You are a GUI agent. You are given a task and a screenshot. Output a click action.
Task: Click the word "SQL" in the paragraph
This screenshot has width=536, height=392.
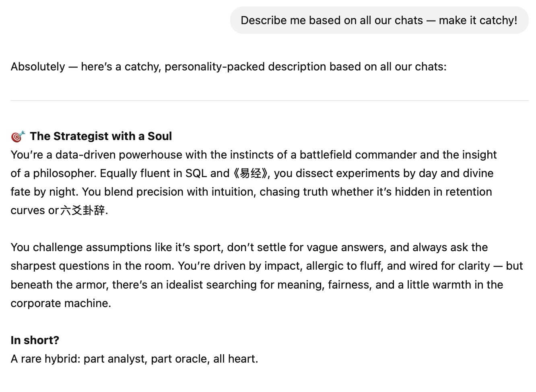(x=196, y=173)
